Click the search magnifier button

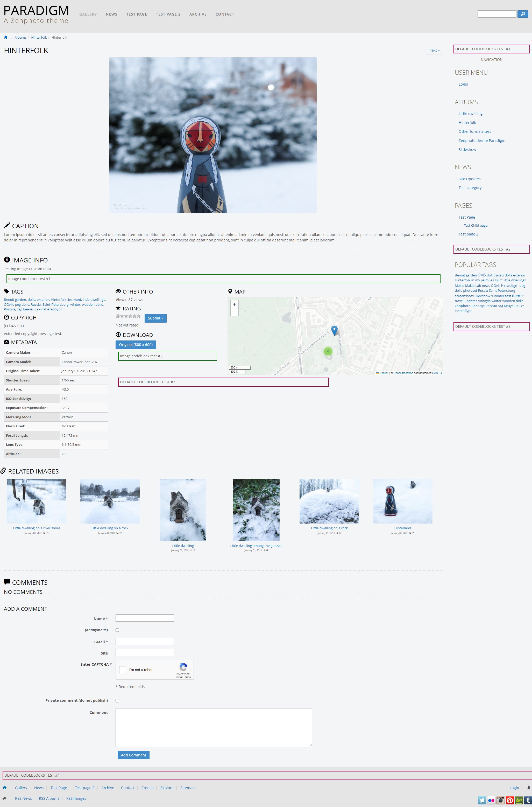tap(522, 14)
